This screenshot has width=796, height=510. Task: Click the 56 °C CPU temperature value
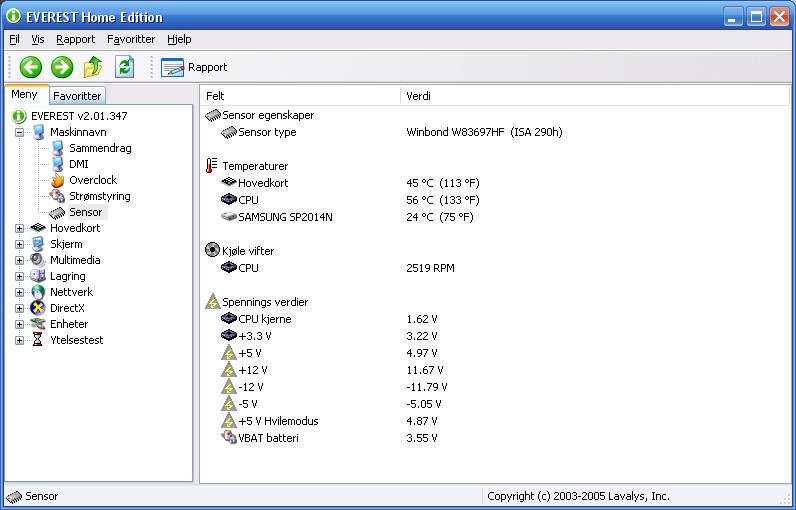[443, 200]
